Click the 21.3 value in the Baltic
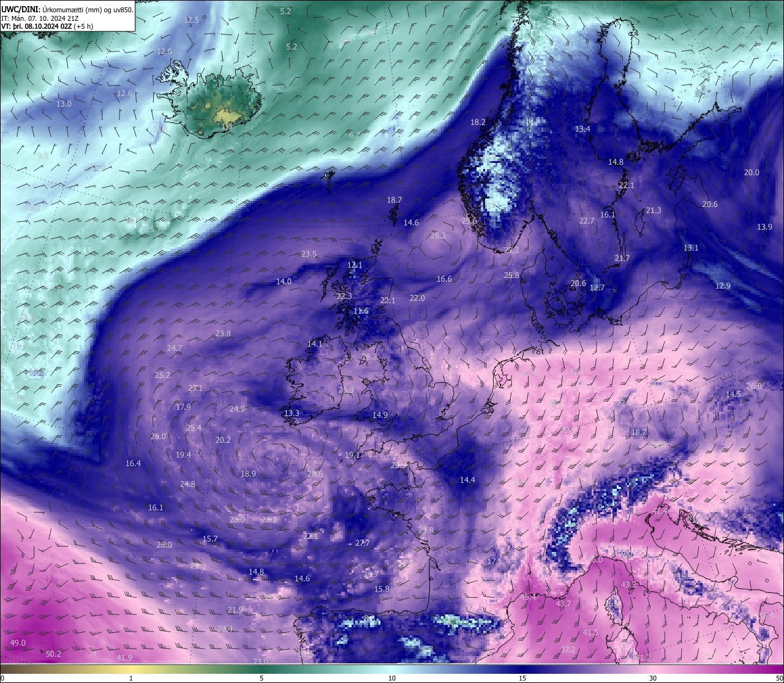Image resolution: width=784 pixels, height=683 pixels. coord(654,210)
